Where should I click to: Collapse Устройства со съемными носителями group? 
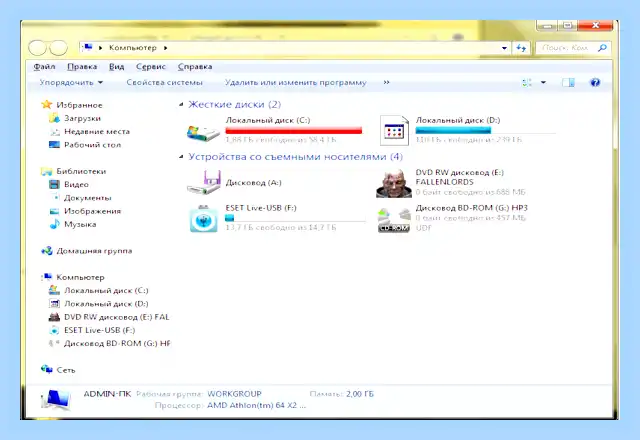pos(181,157)
